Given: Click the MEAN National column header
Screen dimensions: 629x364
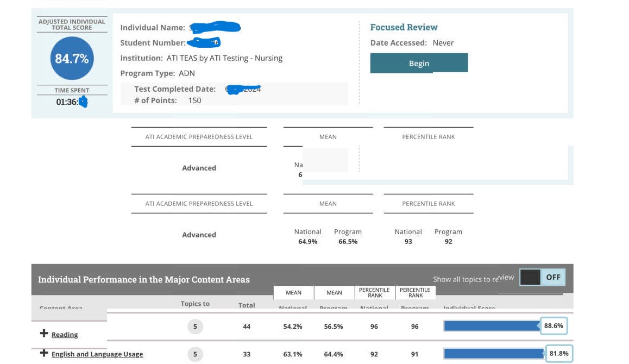Looking at the screenshot, I should pos(293,293).
